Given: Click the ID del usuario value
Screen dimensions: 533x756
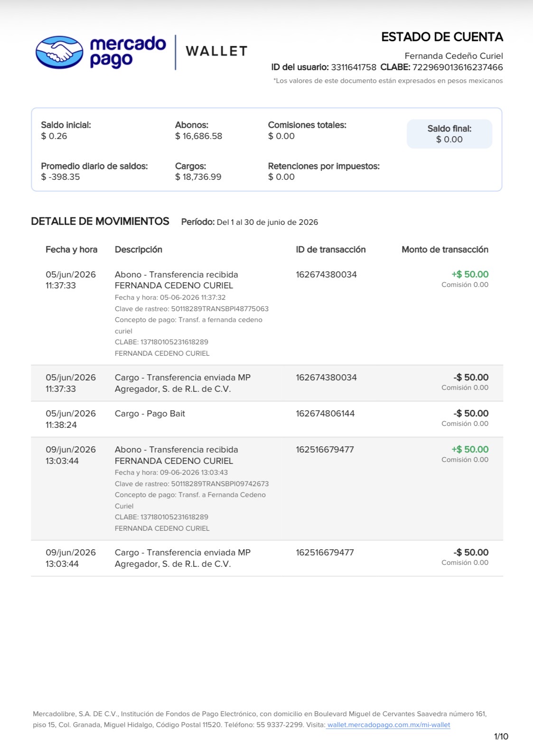Looking at the screenshot, I should [x=354, y=67].
